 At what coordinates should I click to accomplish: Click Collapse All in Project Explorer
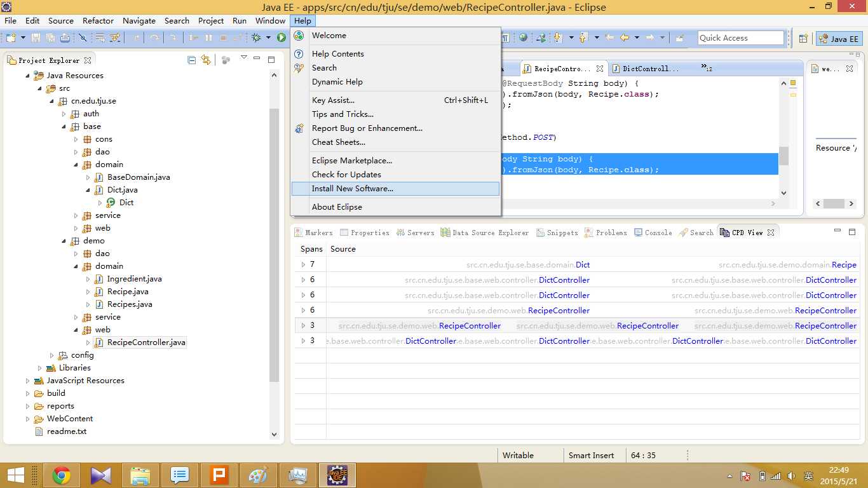click(x=191, y=60)
